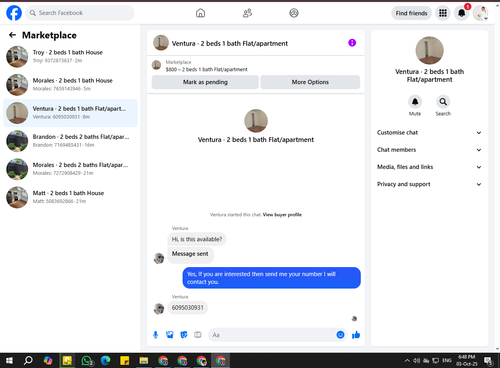
Task: Click the Ventura avatar in chat header
Action: click(161, 43)
